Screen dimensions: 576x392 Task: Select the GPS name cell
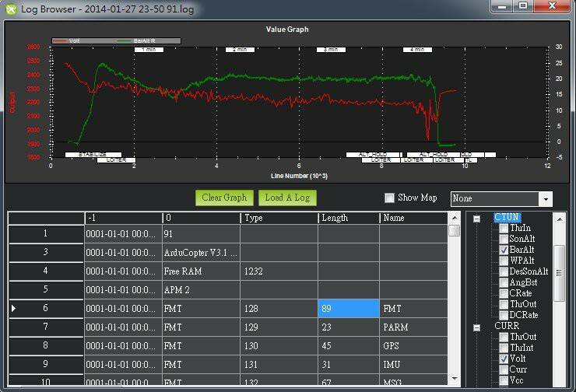(413, 346)
